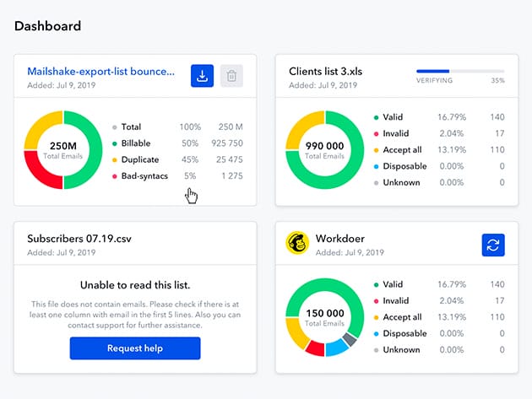Click the 150 000 donut chart center

point(325,316)
